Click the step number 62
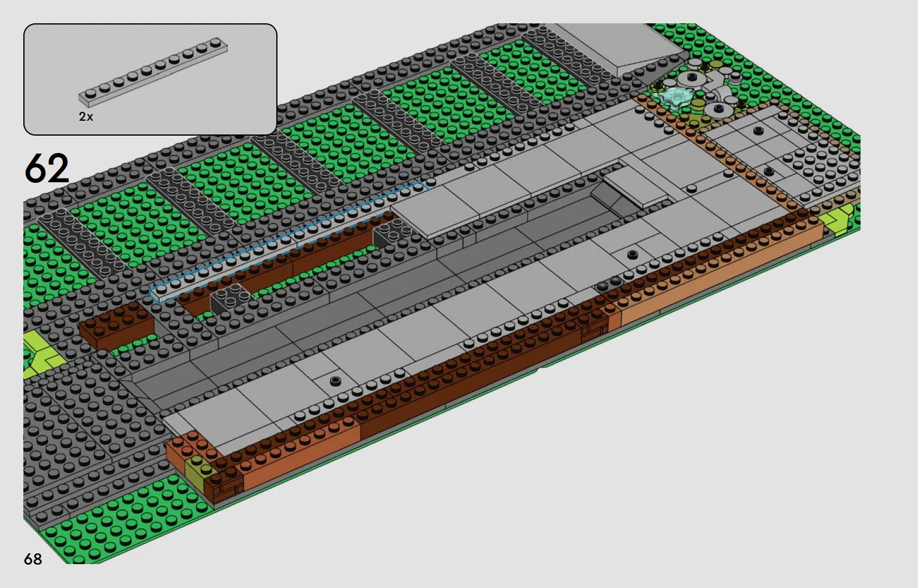This screenshot has height=588, width=918. click(x=47, y=169)
